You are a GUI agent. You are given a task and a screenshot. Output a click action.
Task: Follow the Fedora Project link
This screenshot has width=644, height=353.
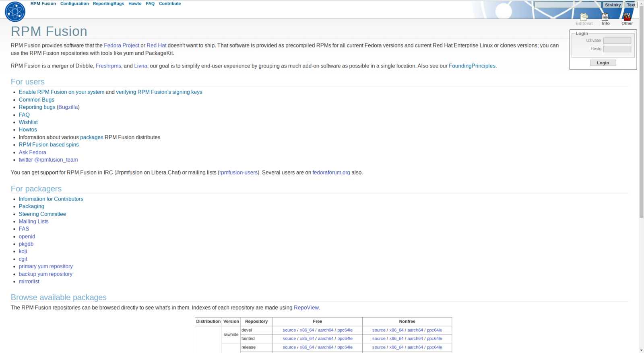click(122, 45)
